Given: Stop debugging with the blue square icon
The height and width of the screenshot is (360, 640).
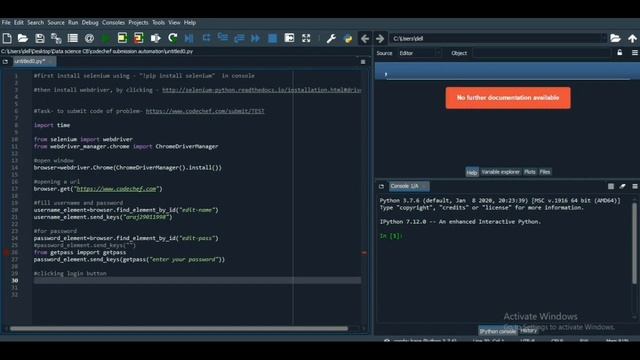Looking at the screenshot, I should 272,38.
